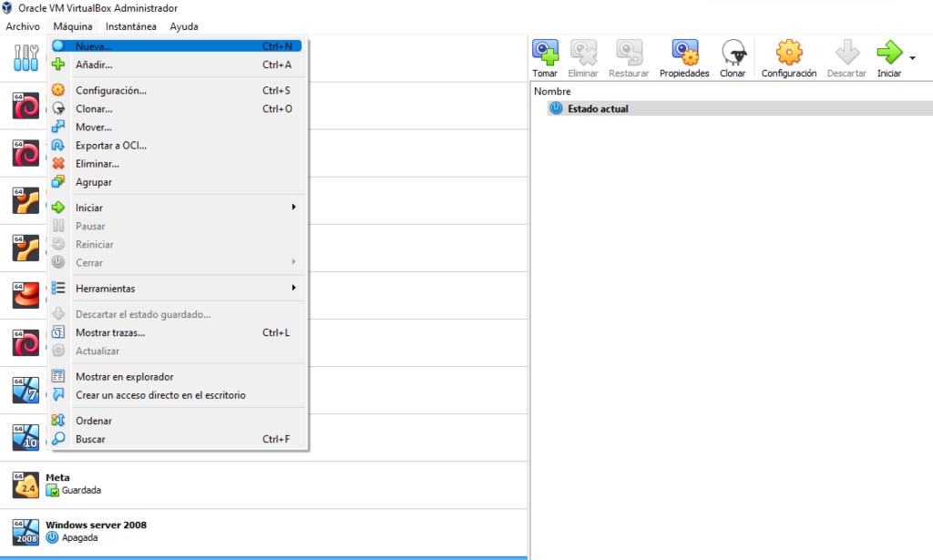Click the VirtualBox icon in the title bar

[7, 8]
